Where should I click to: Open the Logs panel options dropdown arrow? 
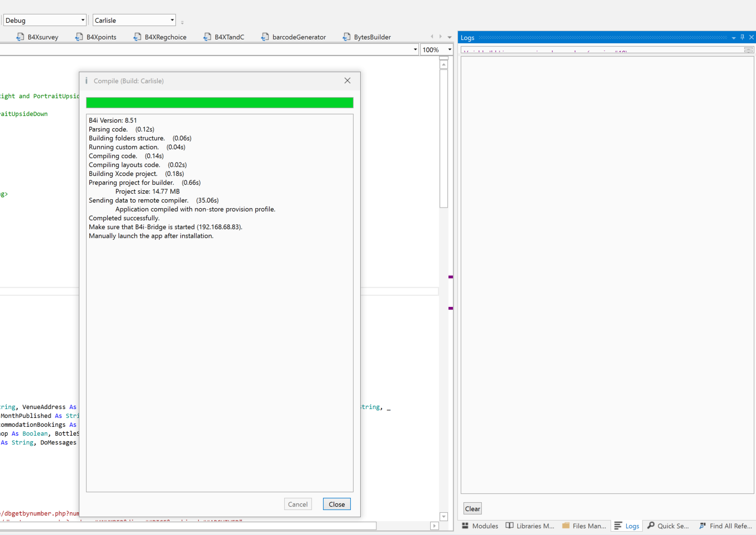(734, 38)
